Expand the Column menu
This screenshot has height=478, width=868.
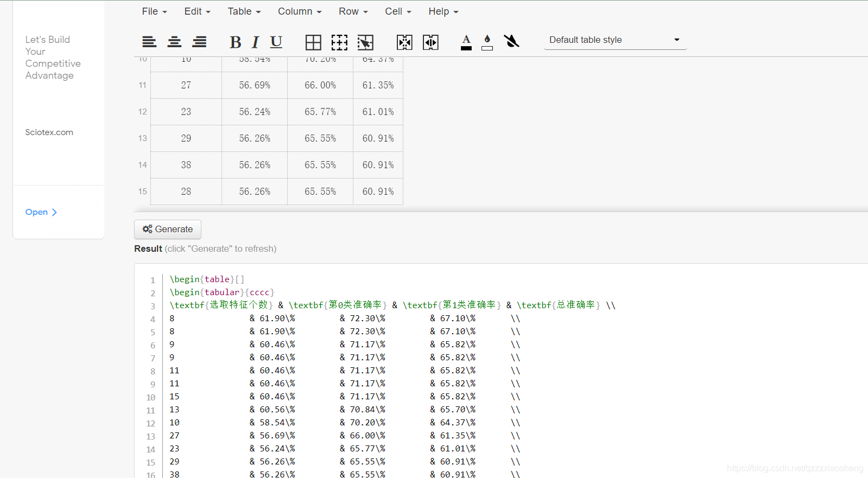click(300, 11)
